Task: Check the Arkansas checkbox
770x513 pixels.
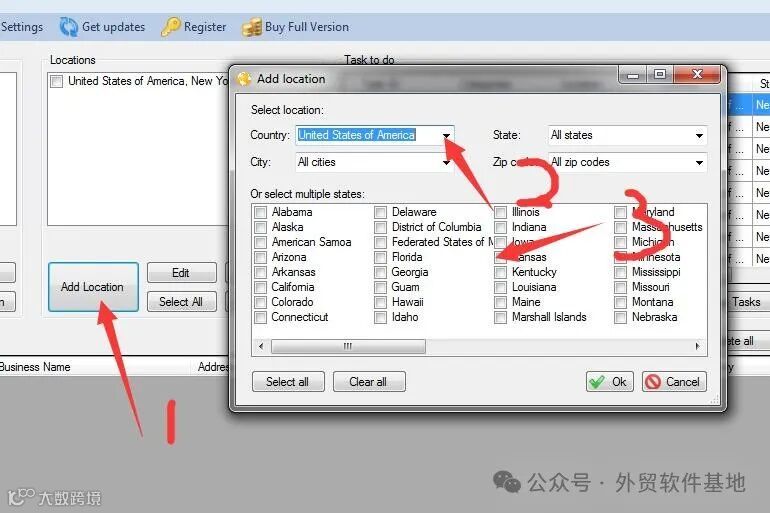Action: (x=260, y=272)
